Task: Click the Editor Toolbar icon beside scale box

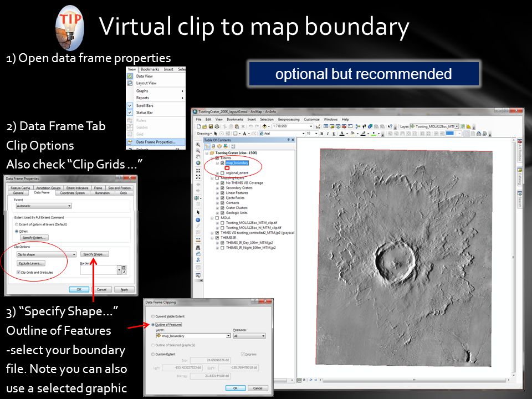Action: coord(318,126)
